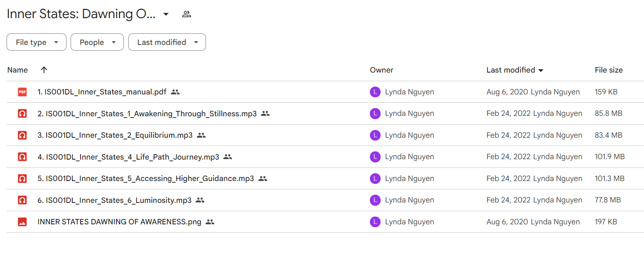Click owner avatar in Awakening_Through_Stillness row

375,113
